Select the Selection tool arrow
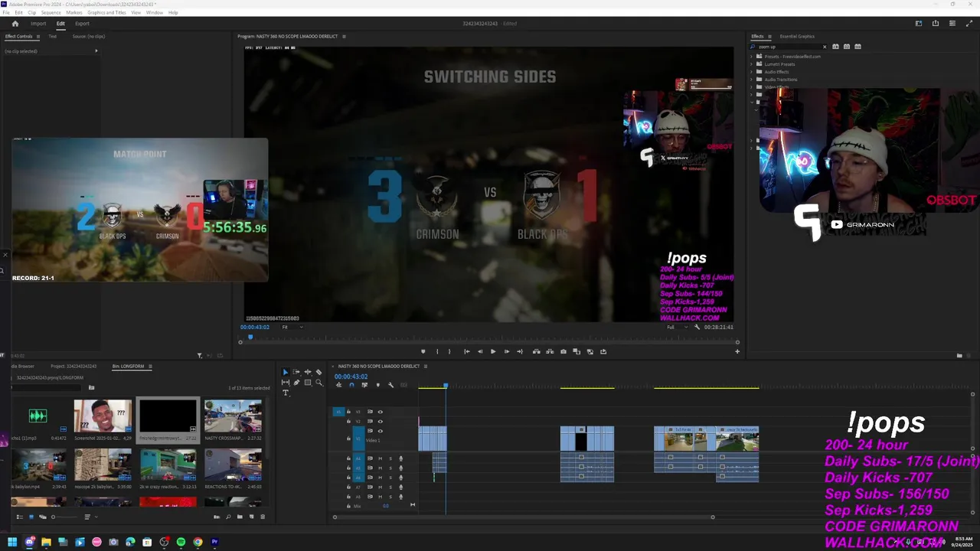The image size is (980, 551). 286,372
